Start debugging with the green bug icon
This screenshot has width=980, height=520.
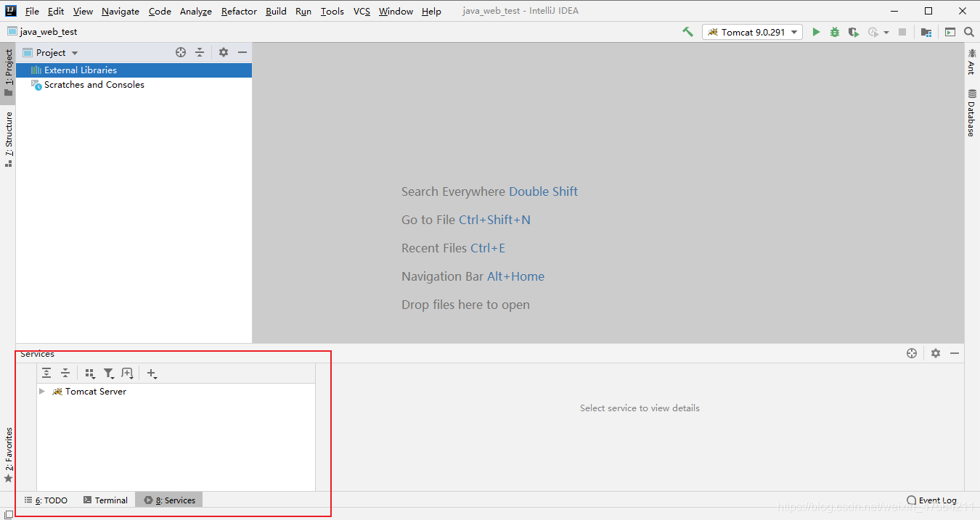click(835, 32)
